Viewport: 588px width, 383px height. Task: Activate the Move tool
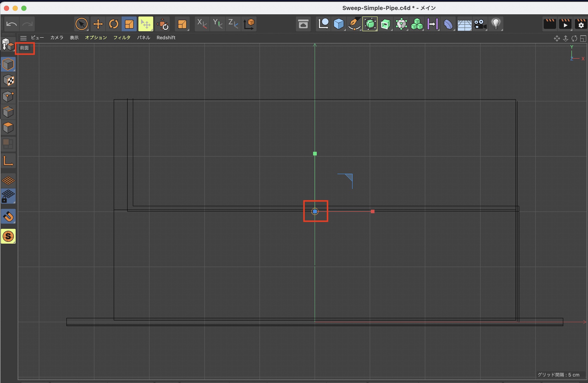tap(98, 24)
